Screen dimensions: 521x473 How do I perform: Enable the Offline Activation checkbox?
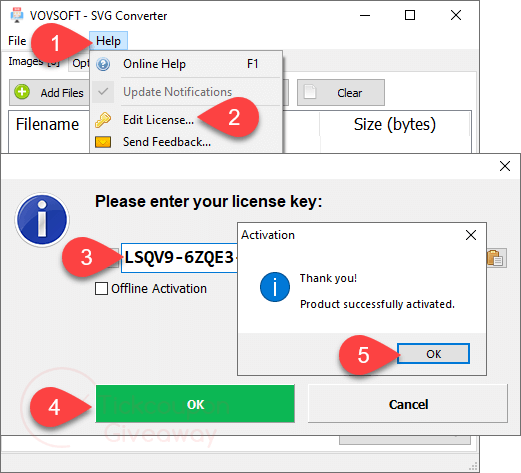101,289
